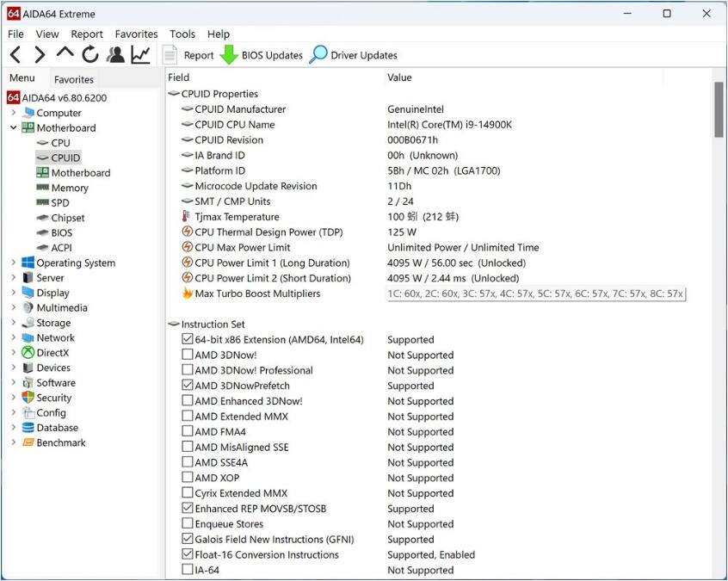
Task: Expand the Storage tree node
Action: click(13, 322)
